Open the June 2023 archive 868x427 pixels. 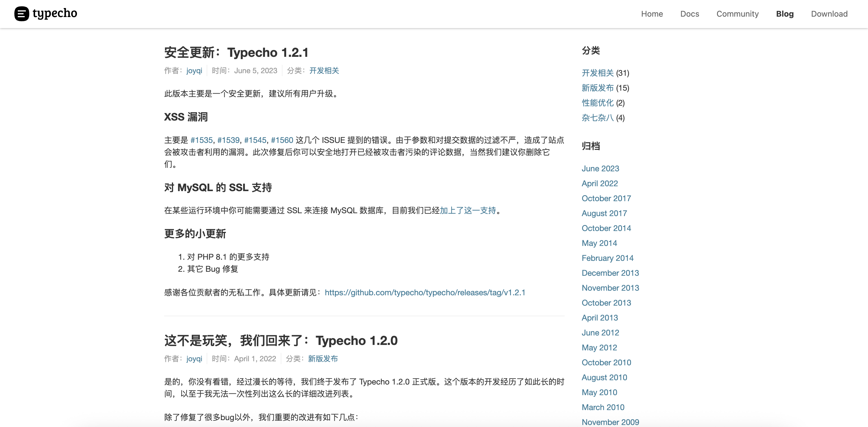tap(600, 168)
